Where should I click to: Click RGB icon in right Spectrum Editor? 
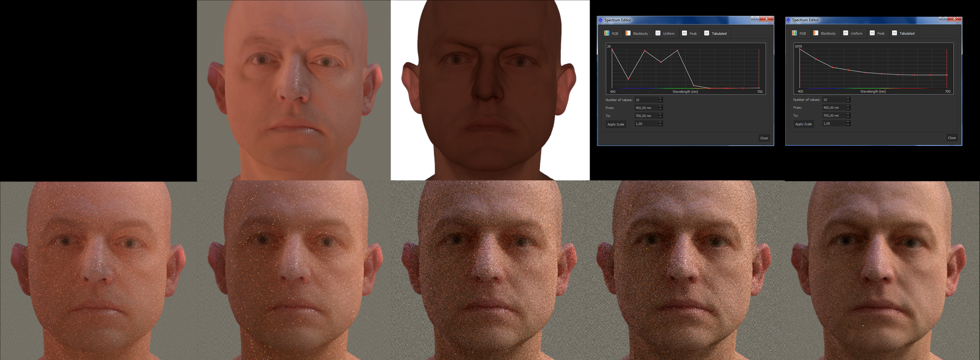tap(795, 33)
